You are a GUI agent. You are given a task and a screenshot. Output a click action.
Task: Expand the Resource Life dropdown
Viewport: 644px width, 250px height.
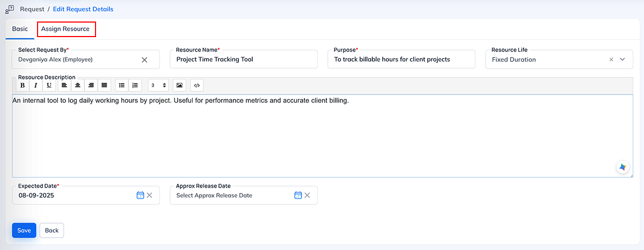623,60
